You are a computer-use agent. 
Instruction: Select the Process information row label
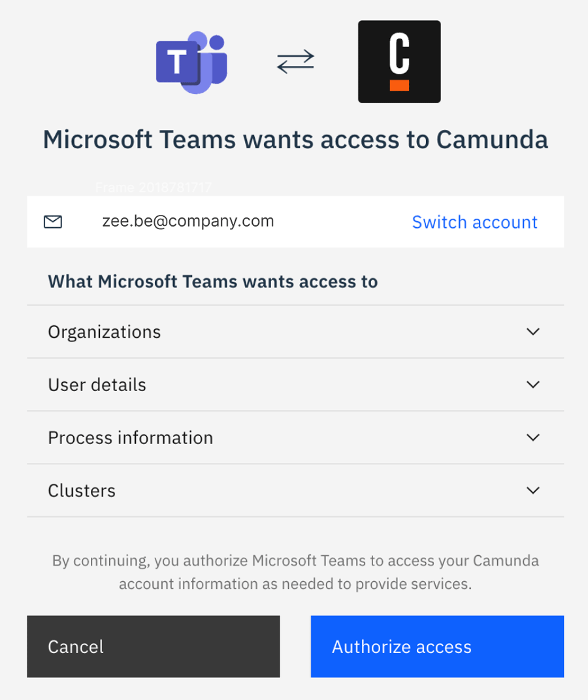click(131, 438)
